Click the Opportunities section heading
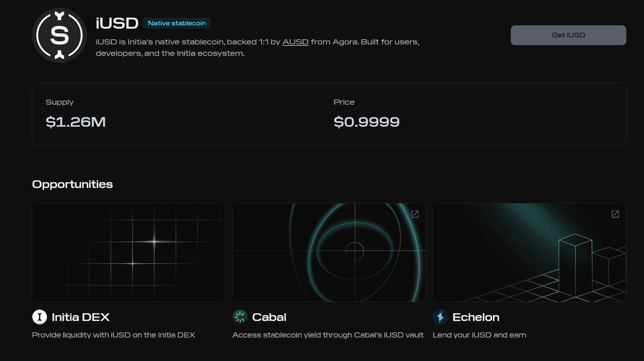The width and height of the screenshot is (644, 361). (x=72, y=184)
